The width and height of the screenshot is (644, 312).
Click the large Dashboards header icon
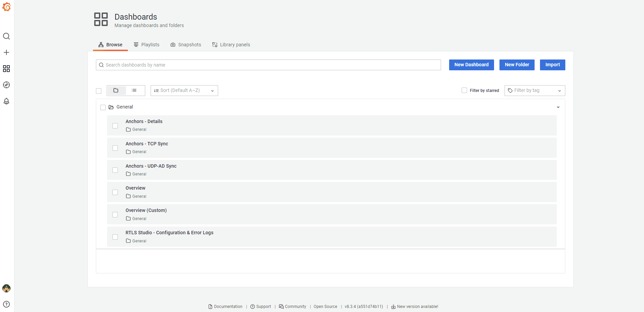click(x=101, y=19)
